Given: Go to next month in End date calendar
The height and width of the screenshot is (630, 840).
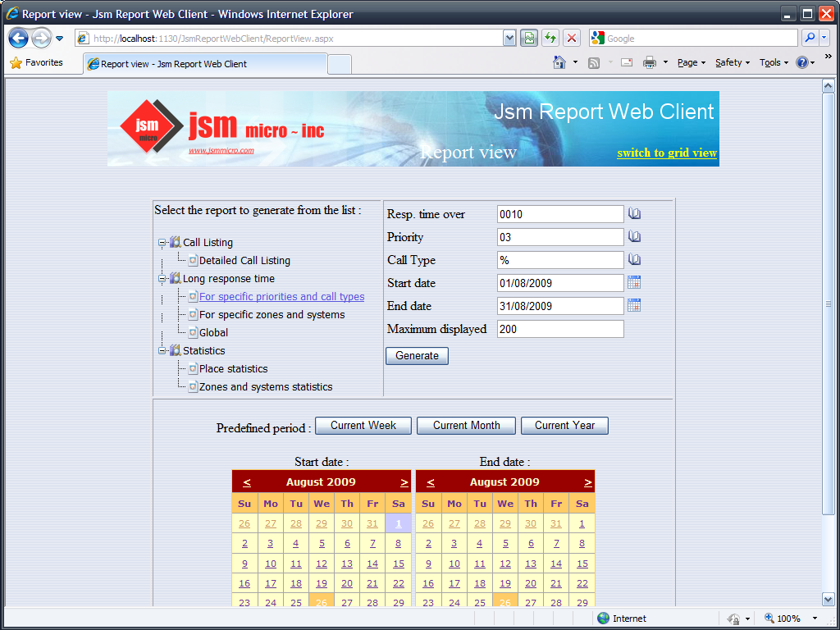Looking at the screenshot, I should click(587, 482).
